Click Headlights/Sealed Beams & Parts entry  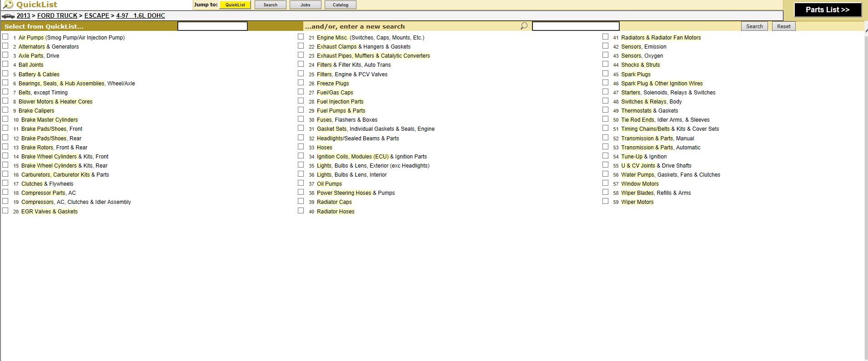(x=358, y=138)
